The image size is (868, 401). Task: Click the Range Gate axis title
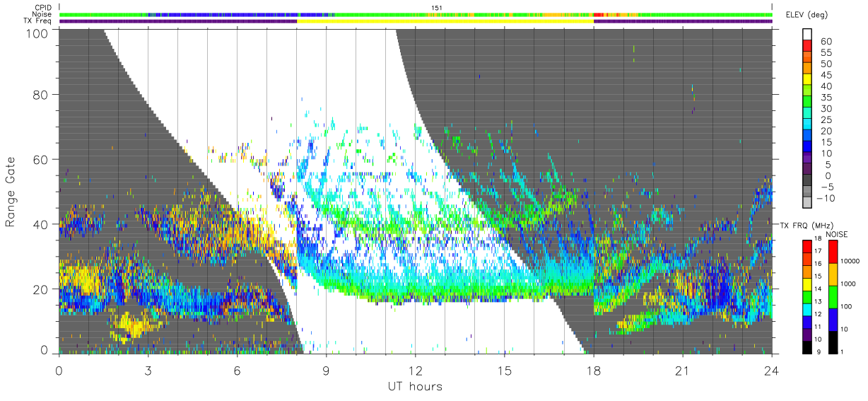coord(11,193)
